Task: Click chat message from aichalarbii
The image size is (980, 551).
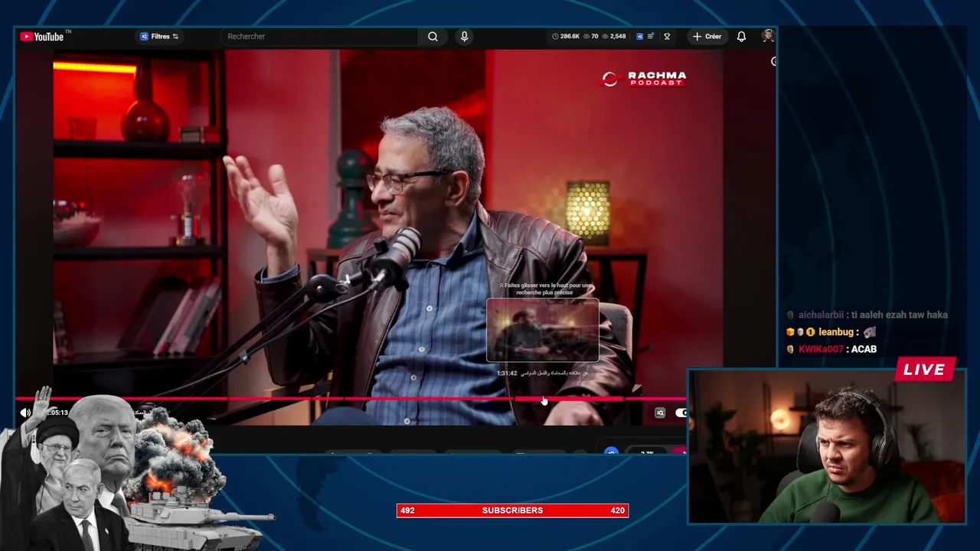Action: tap(867, 315)
